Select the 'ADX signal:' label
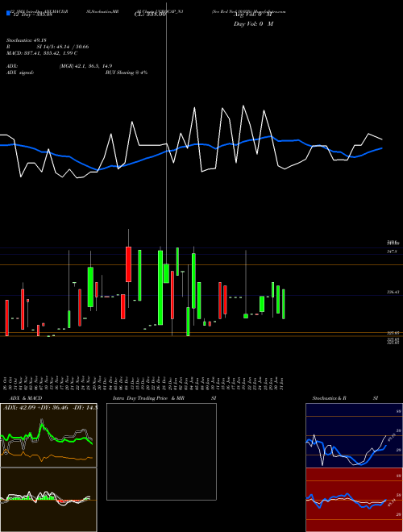This screenshot has width=403, height=532. pos(20,73)
